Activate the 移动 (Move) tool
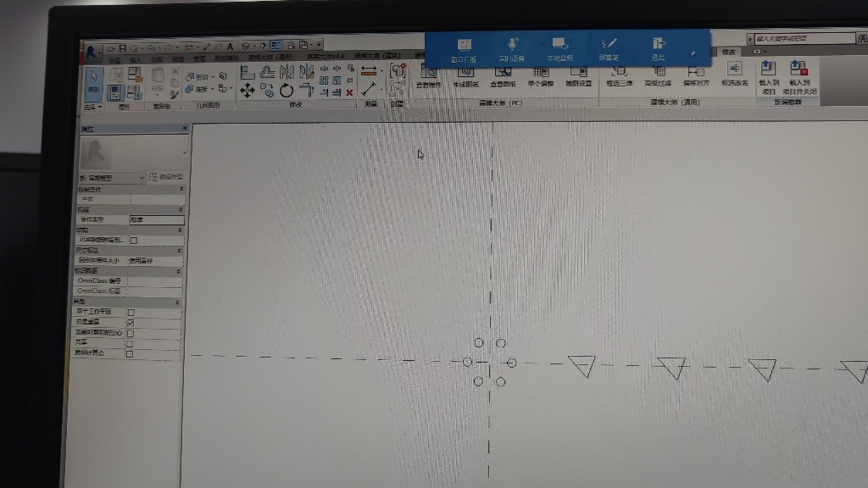Viewport: 868px width, 488px height. (x=248, y=90)
